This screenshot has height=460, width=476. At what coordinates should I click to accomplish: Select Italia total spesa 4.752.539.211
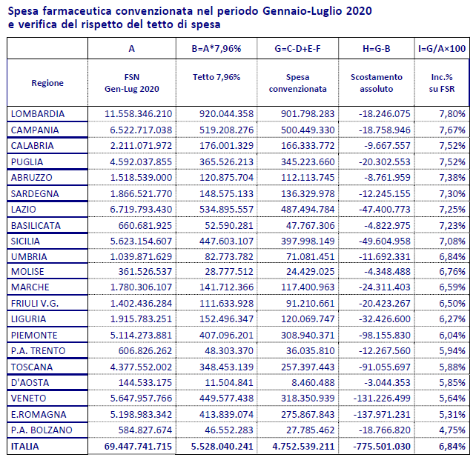click(x=303, y=446)
